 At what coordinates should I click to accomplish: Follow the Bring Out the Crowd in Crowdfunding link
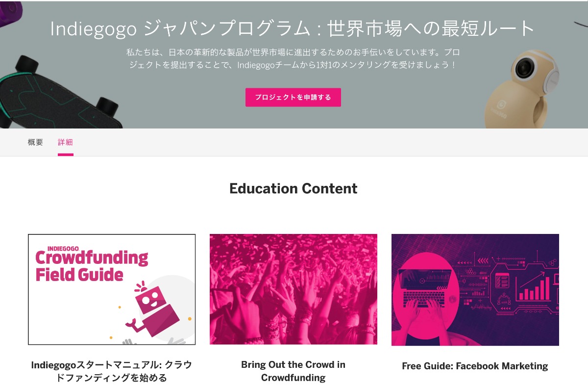click(x=294, y=371)
